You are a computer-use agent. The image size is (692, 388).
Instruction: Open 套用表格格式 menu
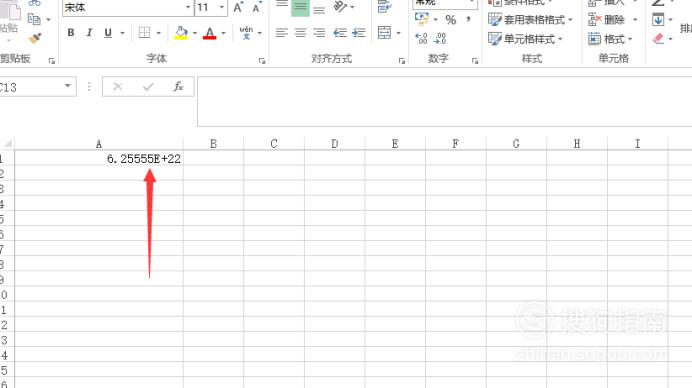pyautogui.click(x=530, y=20)
